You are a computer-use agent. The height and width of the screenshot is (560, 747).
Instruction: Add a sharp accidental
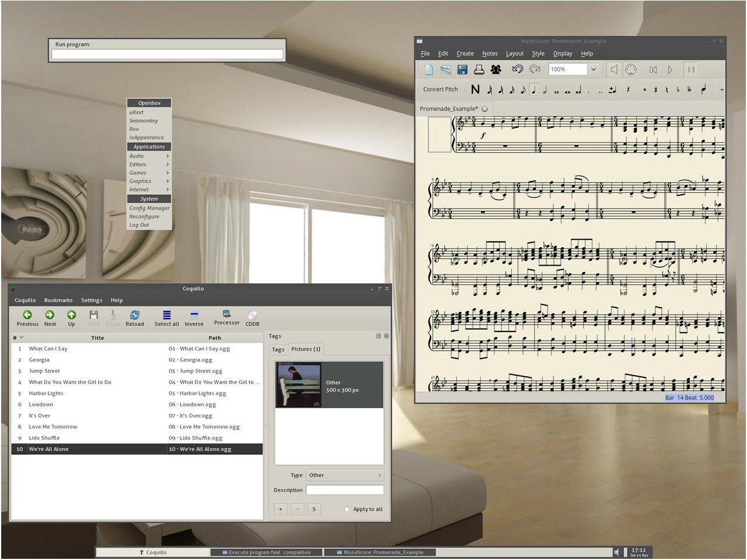(656, 90)
